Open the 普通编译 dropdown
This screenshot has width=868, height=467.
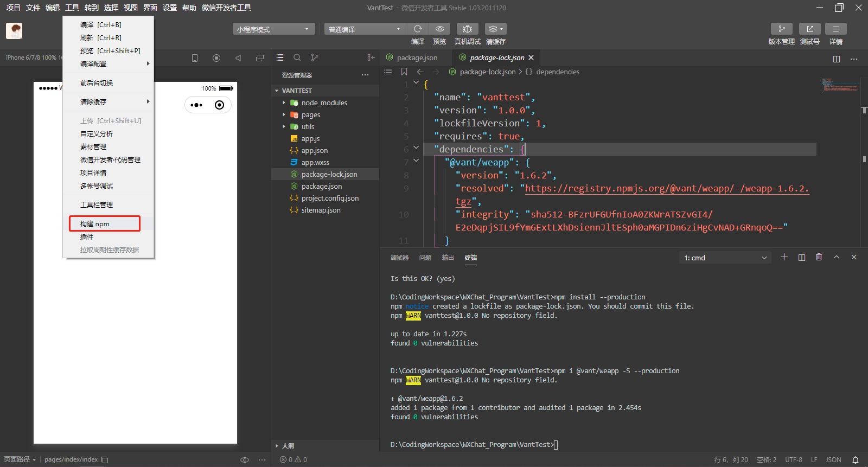(366, 29)
